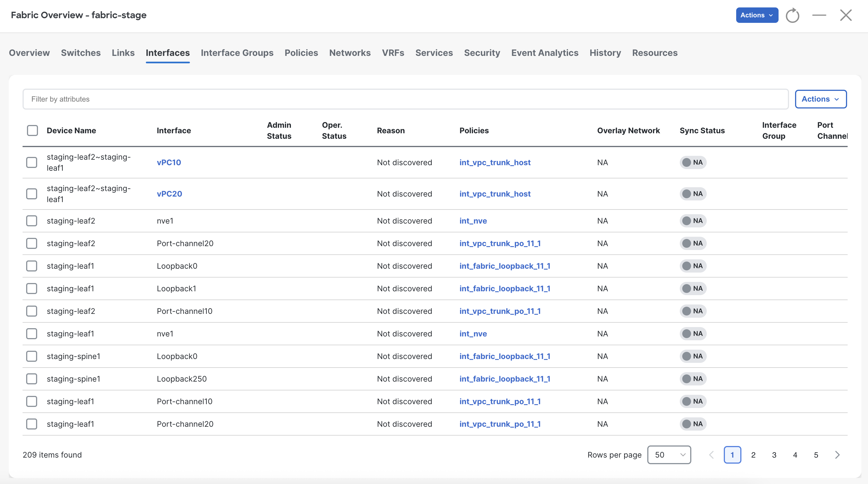Open the Event Analytics tab

pyautogui.click(x=545, y=53)
